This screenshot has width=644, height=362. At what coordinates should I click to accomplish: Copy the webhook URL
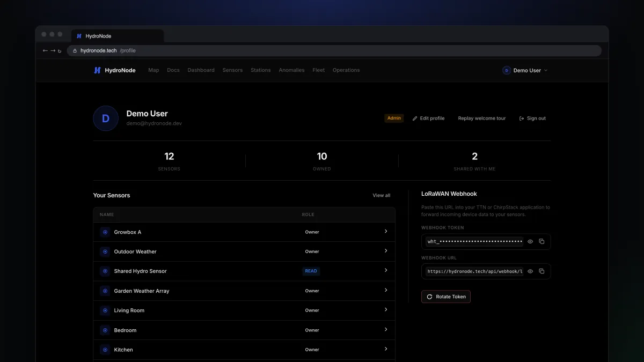click(x=541, y=271)
